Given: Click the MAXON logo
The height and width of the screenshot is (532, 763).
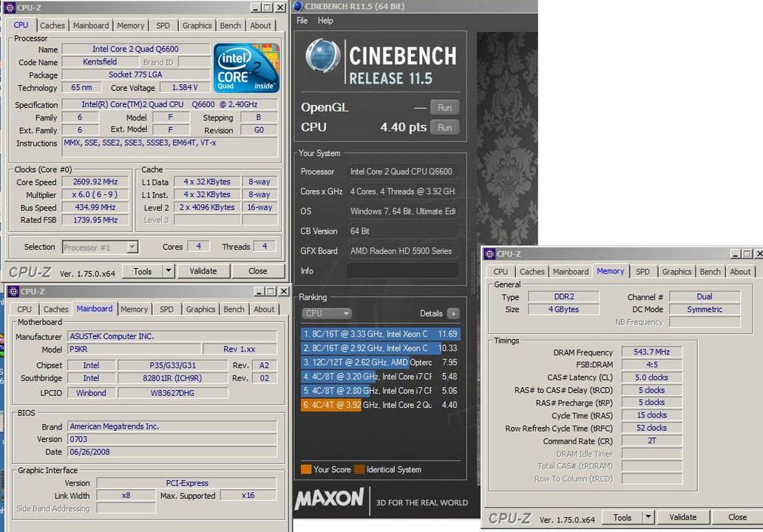Looking at the screenshot, I should click(330, 499).
